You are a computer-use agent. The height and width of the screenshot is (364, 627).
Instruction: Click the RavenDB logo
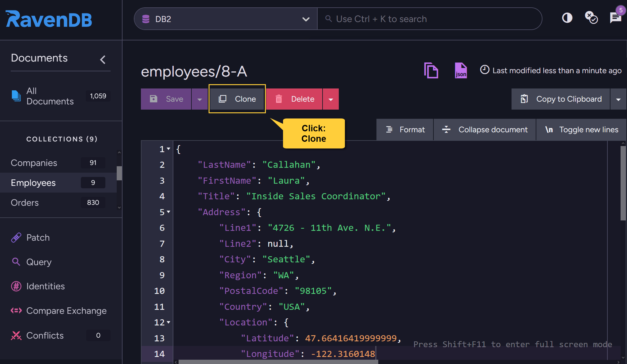pyautogui.click(x=49, y=19)
